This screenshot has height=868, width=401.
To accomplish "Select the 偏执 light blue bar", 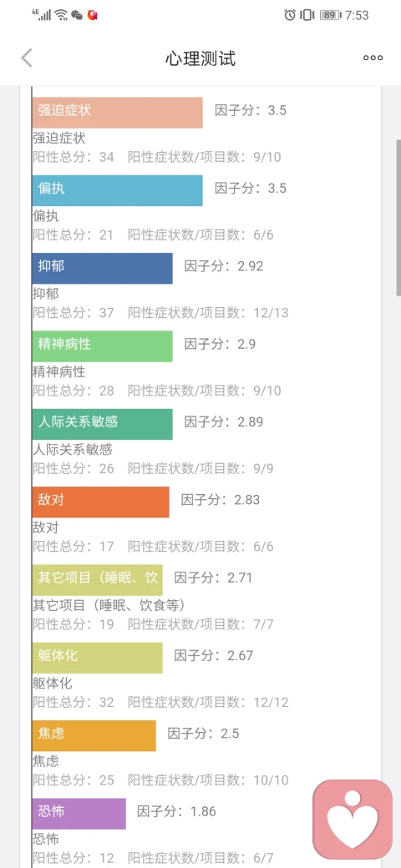I will coord(118,190).
